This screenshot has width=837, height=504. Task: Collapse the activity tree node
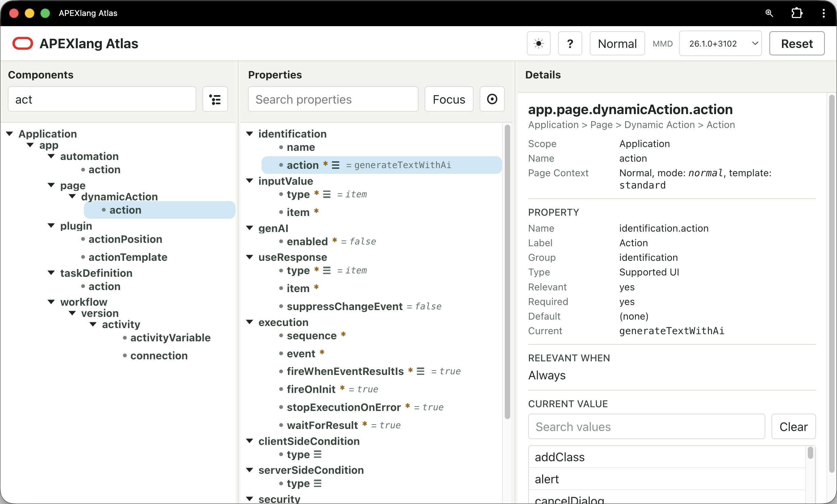pyautogui.click(x=93, y=324)
